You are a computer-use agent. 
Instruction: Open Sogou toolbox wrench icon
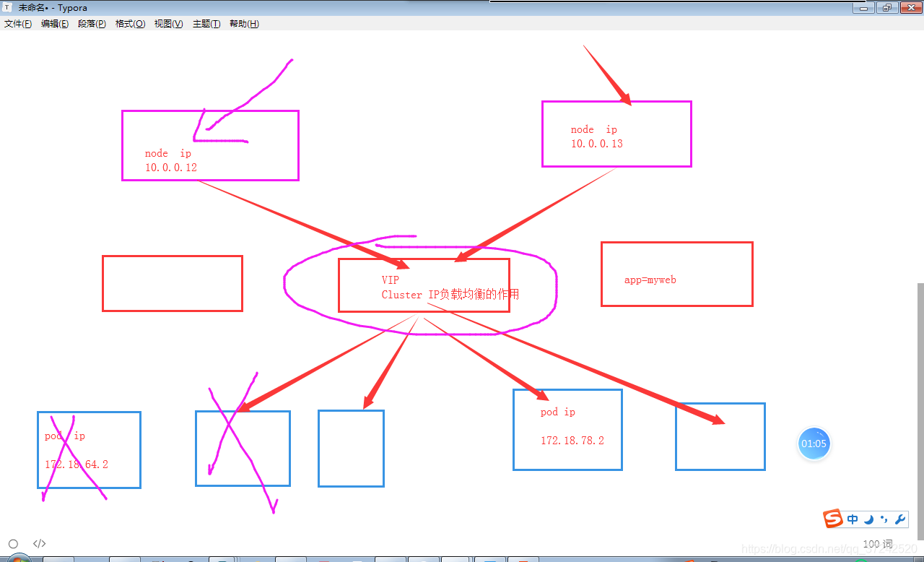(899, 519)
